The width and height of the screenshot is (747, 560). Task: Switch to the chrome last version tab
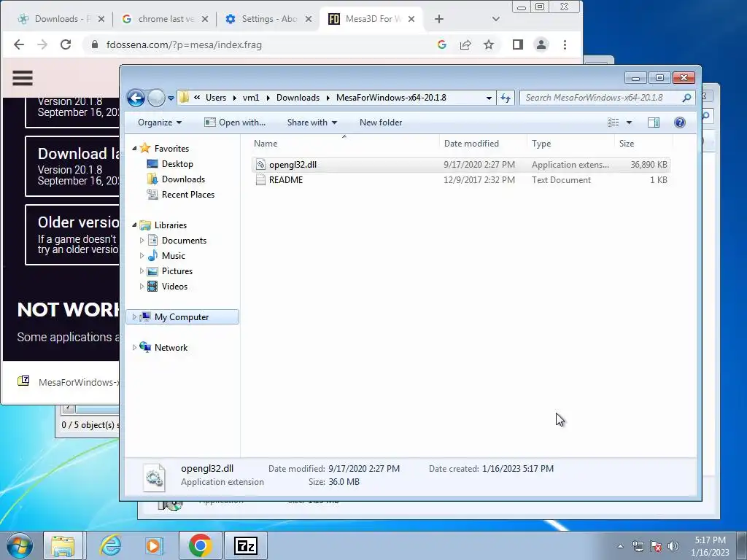point(164,19)
